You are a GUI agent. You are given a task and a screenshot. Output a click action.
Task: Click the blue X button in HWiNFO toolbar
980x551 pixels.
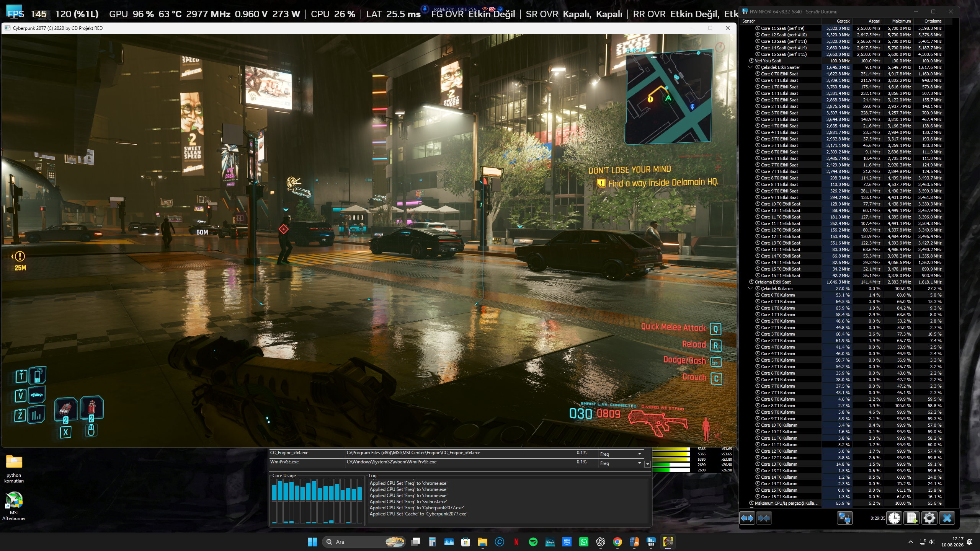coord(947,518)
